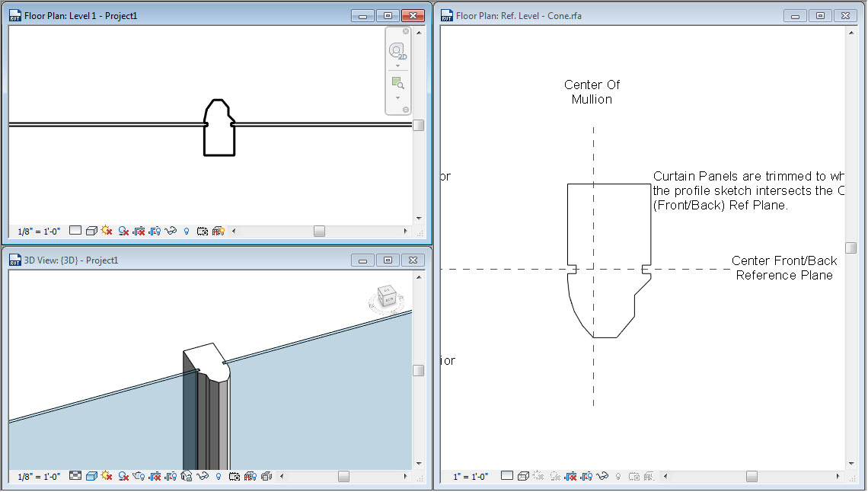Open Temporary View Properties in 3D View bar
Screen dimensions: 868x492
coord(235,476)
